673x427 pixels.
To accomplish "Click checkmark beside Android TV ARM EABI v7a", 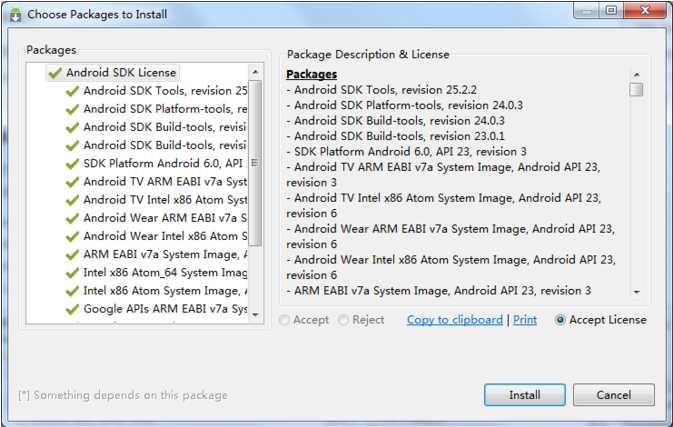I will click(72, 182).
